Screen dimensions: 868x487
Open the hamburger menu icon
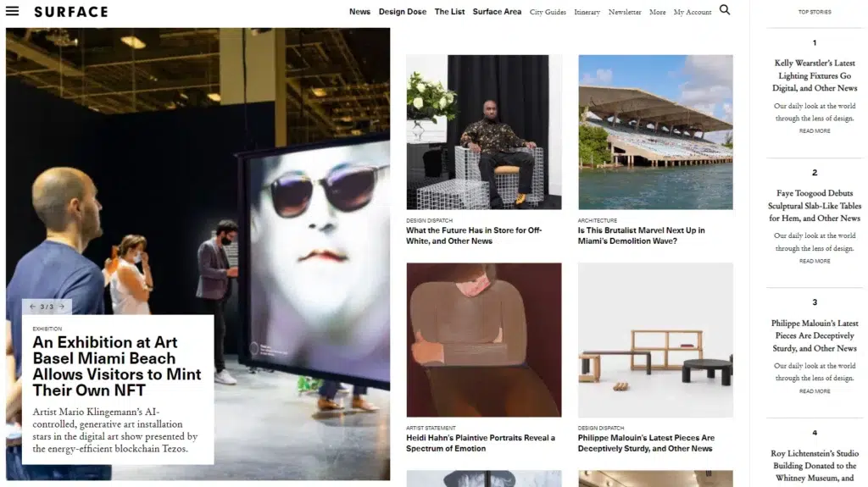pyautogui.click(x=13, y=11)
